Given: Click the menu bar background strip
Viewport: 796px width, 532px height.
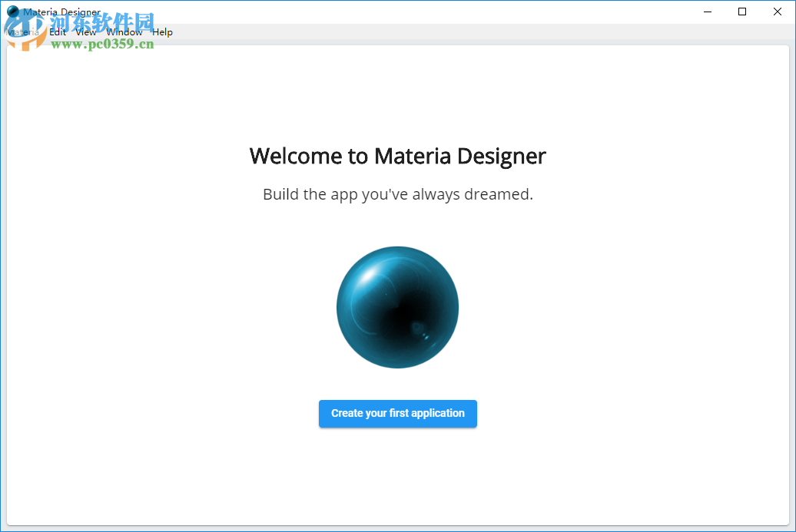Looking at the screenshot, I should click(384, 31).
